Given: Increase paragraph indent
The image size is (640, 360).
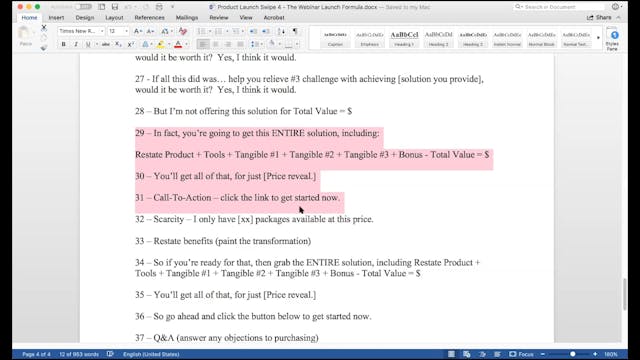Looking at the screenshot, I should click(266, 31).
